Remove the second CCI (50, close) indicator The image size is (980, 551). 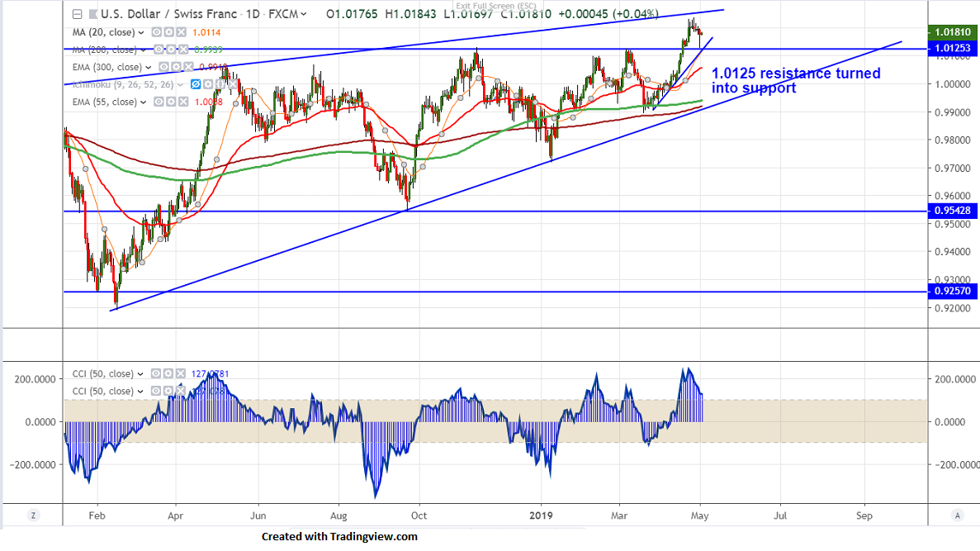[x=180, y=391]
